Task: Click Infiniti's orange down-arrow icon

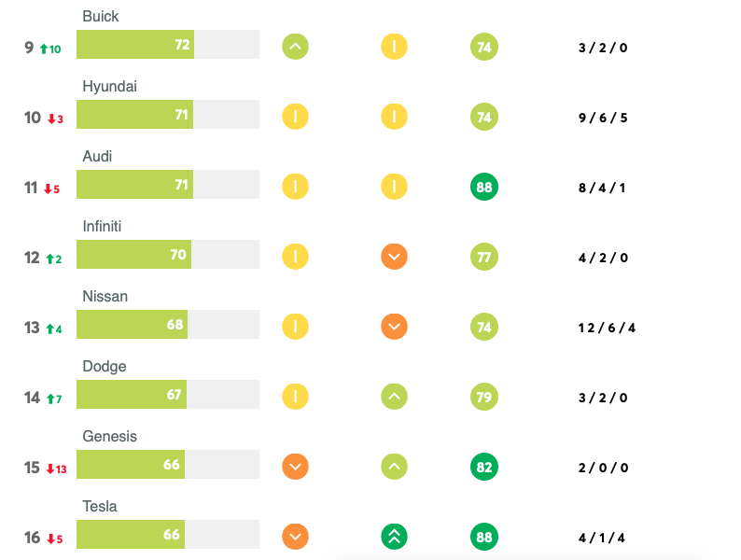Action: [394, 257]
